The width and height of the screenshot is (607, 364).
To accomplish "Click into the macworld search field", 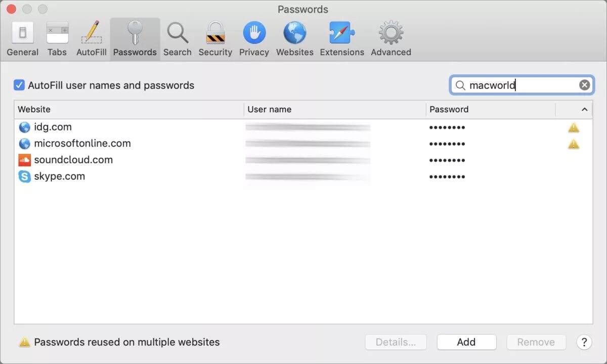I will coord(522,85).
